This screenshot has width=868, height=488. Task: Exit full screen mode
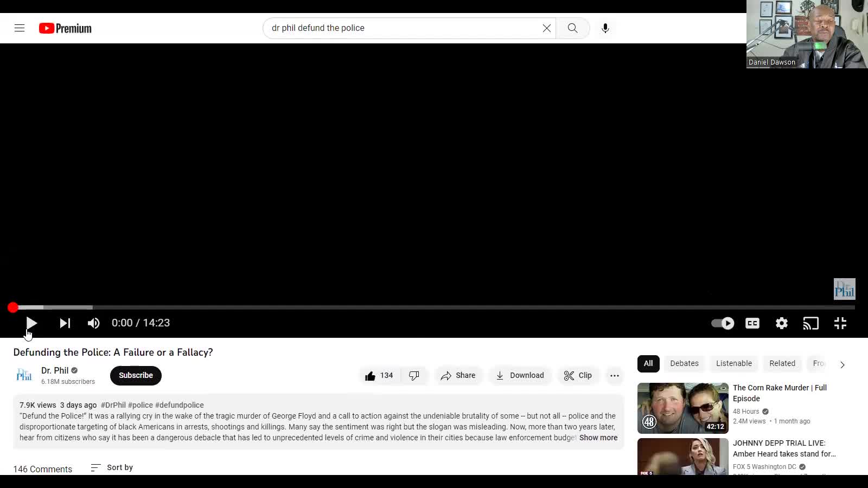840,323
